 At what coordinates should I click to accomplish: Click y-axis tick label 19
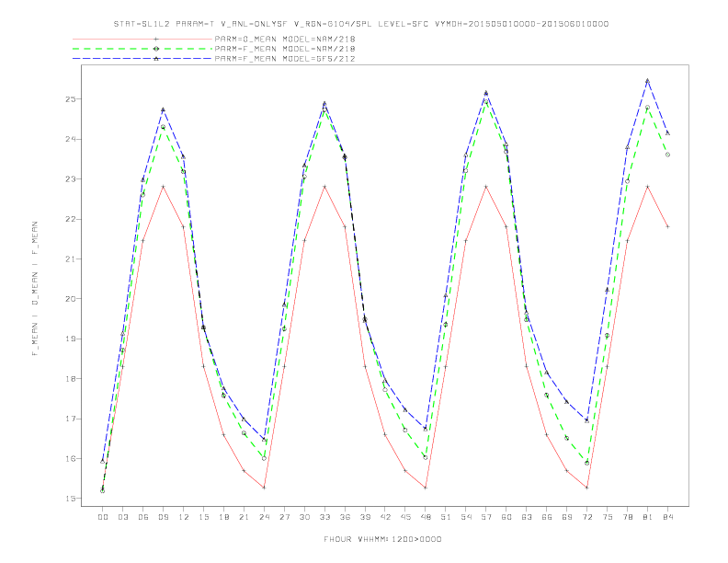click(70, 339)
